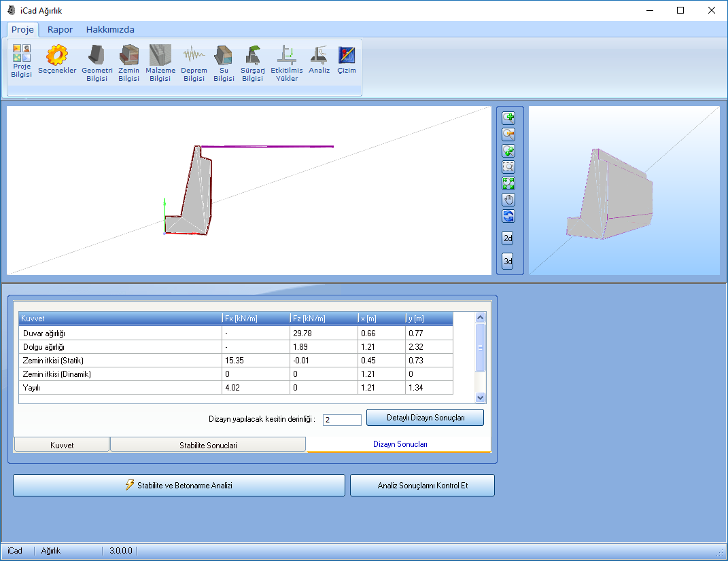Open Su Bilgisi tool

pos(224,63)
